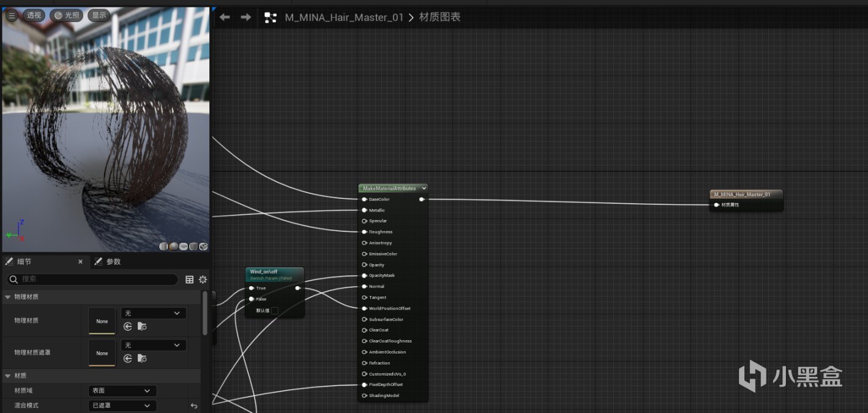Viewport: 868px width, 413px height.
Task: Set preview mesh to plane shape
Action: pos(184,246)
